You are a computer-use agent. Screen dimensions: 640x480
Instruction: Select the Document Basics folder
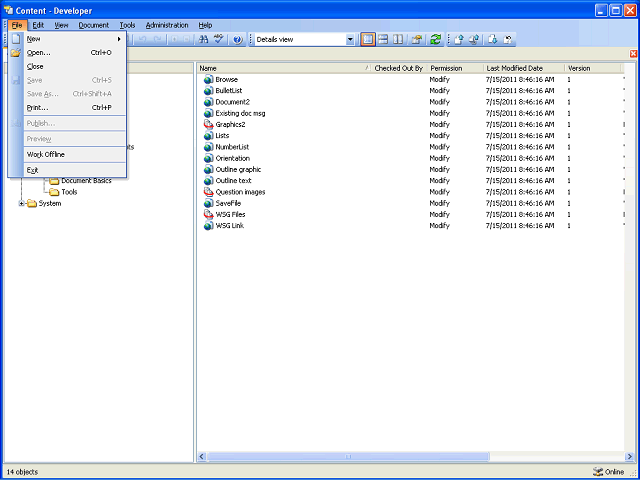pyautogui.click(x=87, y=181)
